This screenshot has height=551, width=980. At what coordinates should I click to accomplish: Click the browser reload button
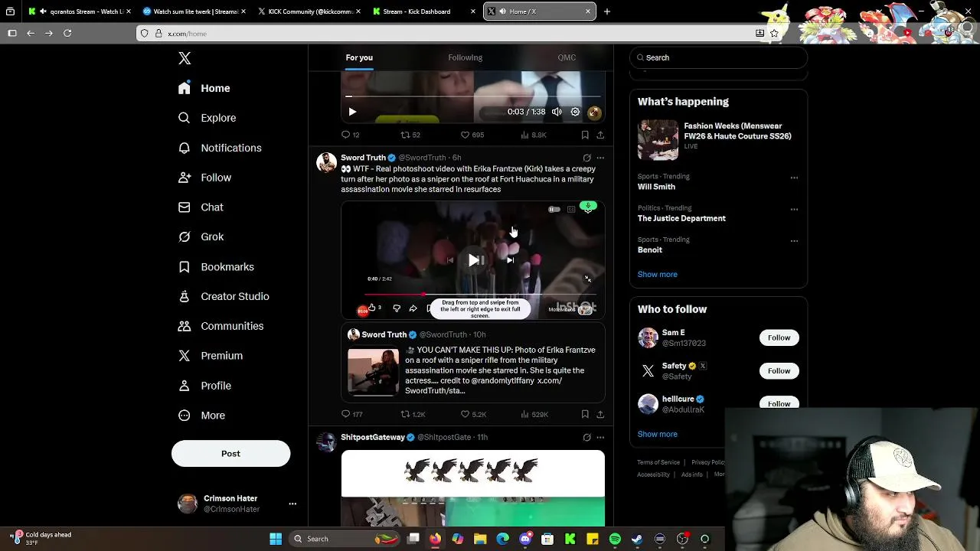pos(67,33)
